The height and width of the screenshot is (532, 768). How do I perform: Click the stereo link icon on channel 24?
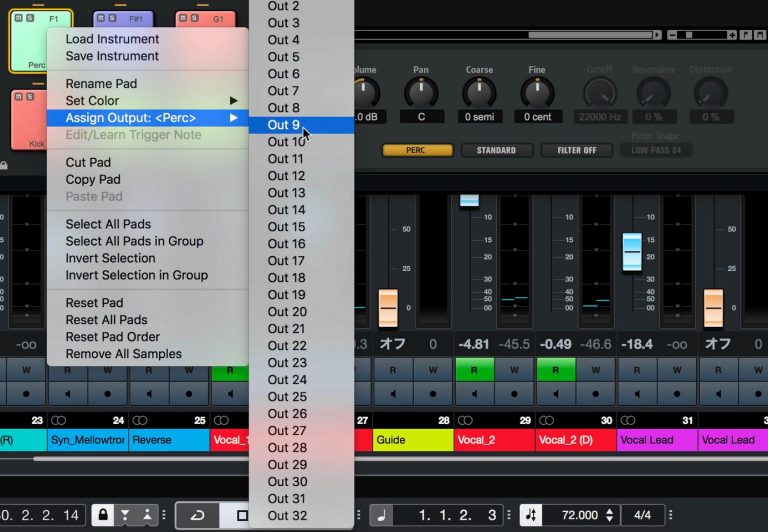(x=59, y=420)
